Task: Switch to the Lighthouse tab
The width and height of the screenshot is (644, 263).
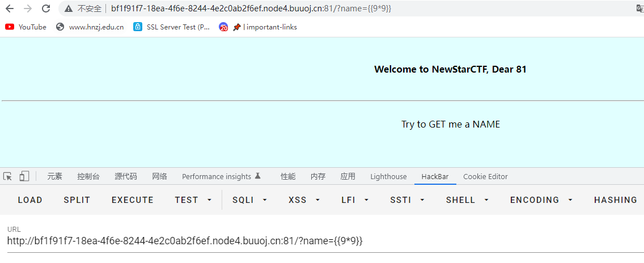Action: click(x=388, y=176)
